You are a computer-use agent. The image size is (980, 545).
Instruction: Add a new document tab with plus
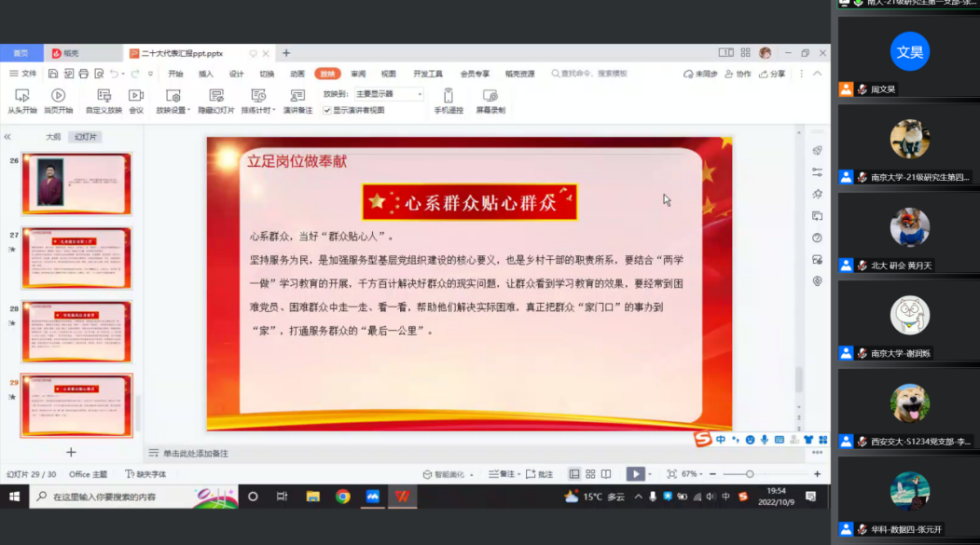[x=286, y=54]
